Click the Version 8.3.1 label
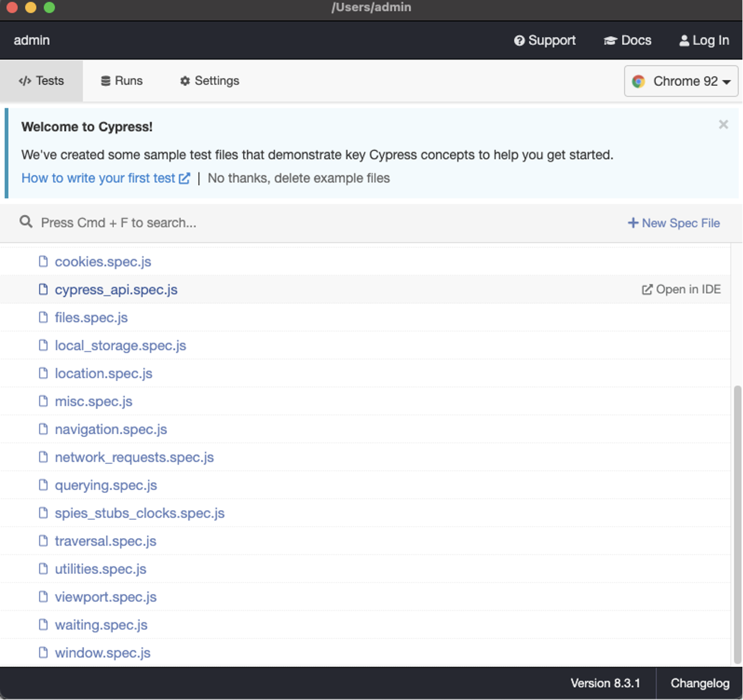This screenshot has height=700, width=743. pyautogui.click(x=605, y=683)
